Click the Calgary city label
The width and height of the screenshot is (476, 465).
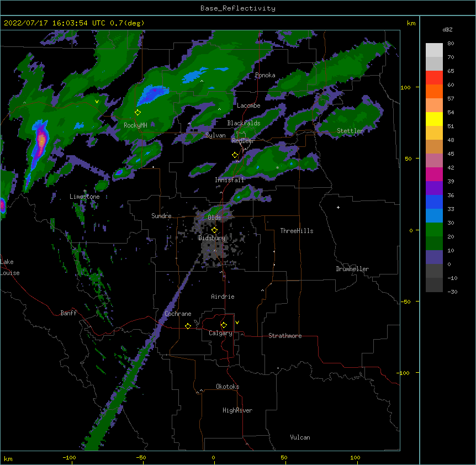pos(220,333)
